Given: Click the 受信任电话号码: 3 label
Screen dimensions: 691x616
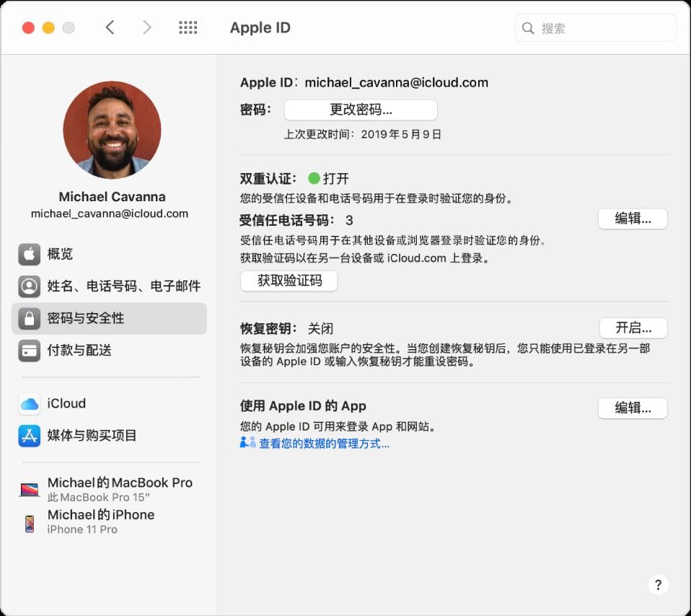Looking at the screenshot, I should pyautogui.click(x=296, y=220).
